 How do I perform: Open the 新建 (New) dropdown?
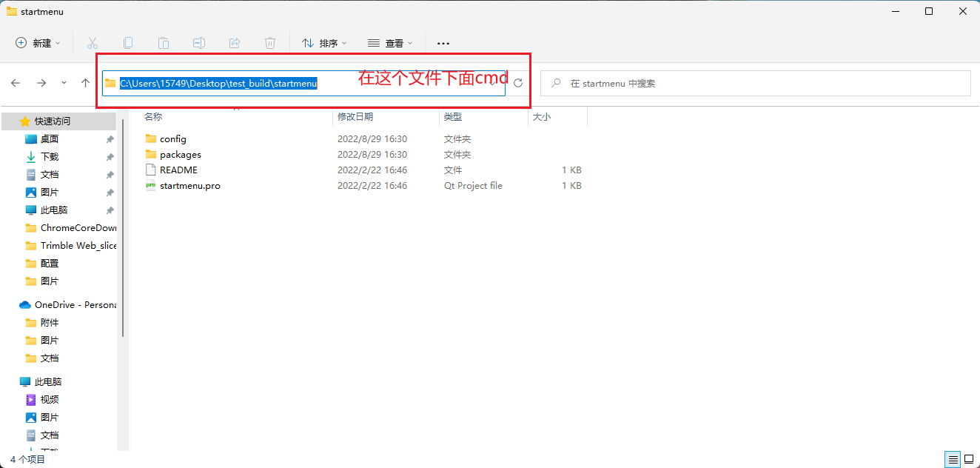pos(38,43)
